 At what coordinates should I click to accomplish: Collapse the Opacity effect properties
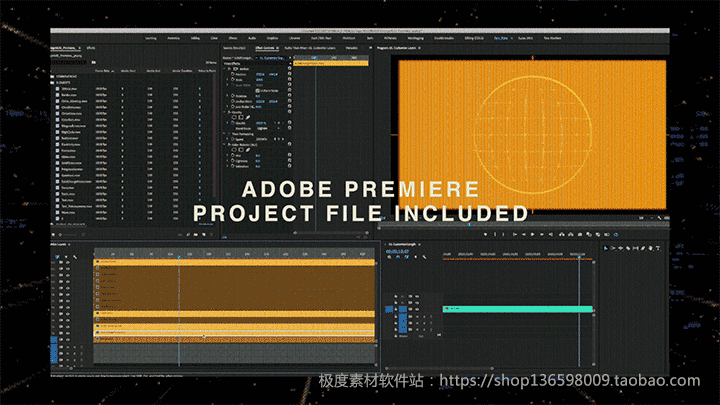225,112
